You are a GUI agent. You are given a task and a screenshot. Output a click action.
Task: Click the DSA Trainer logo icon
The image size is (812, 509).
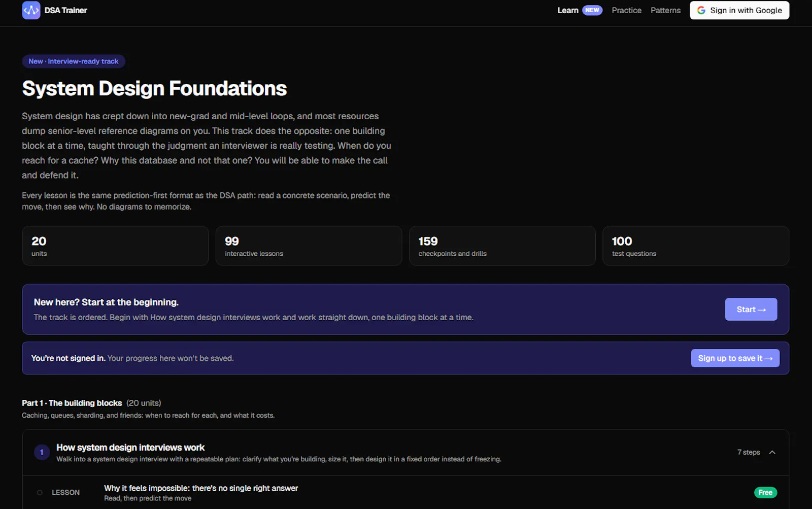coord(31,10)
